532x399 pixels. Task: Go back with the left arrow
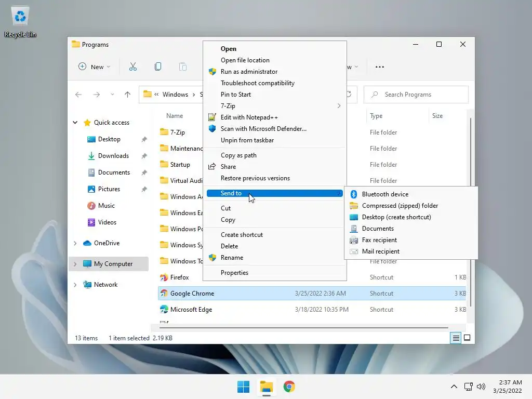78,95
